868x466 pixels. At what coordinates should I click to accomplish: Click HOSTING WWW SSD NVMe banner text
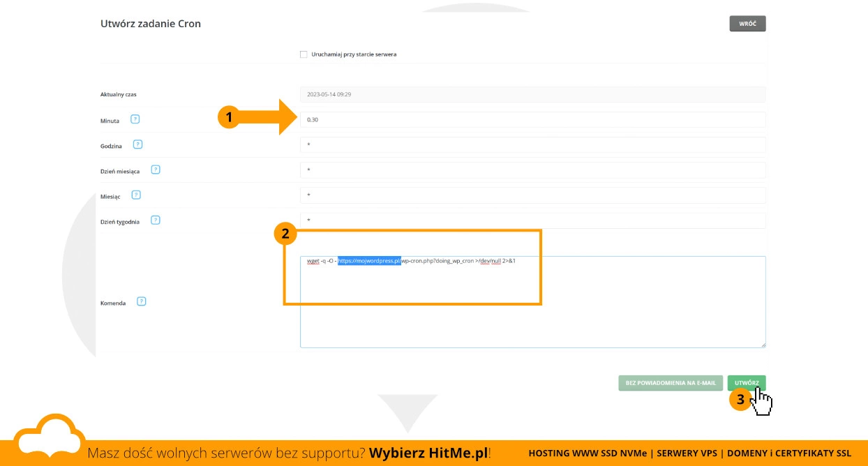[x=588, y=453]
